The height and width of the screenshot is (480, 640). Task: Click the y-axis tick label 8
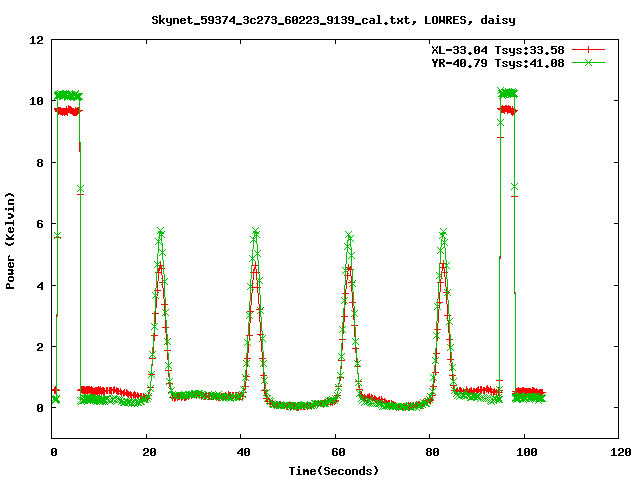40,162
